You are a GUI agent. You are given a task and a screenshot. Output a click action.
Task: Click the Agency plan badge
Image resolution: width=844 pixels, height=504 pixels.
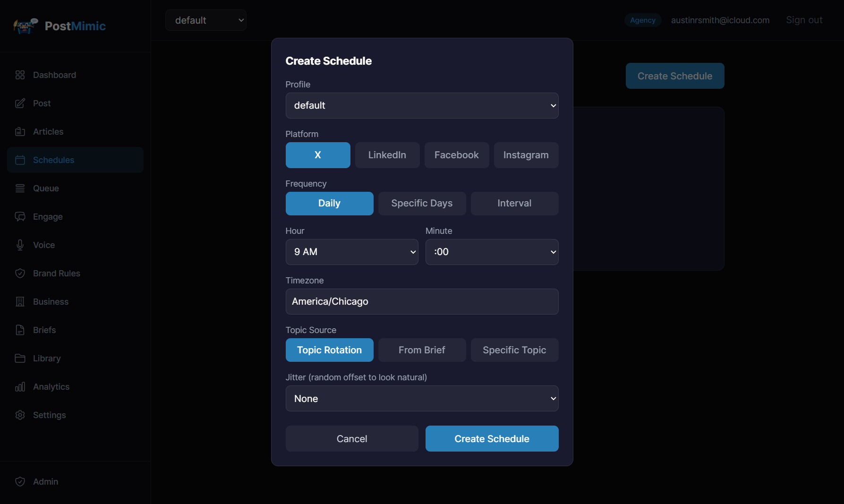(643, 20)
